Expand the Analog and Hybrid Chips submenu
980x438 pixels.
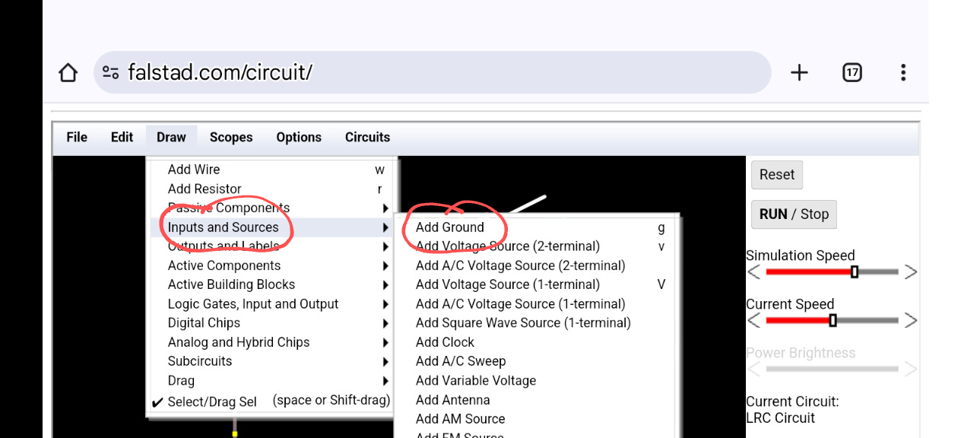[x=271, y=342]
